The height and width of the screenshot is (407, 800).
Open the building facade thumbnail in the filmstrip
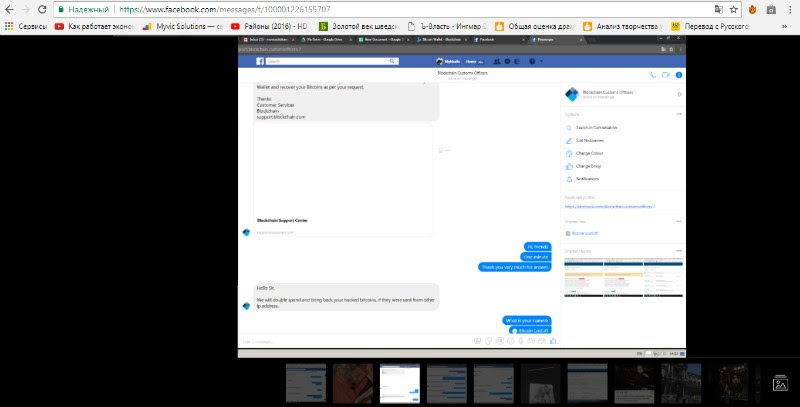point(681,383)
